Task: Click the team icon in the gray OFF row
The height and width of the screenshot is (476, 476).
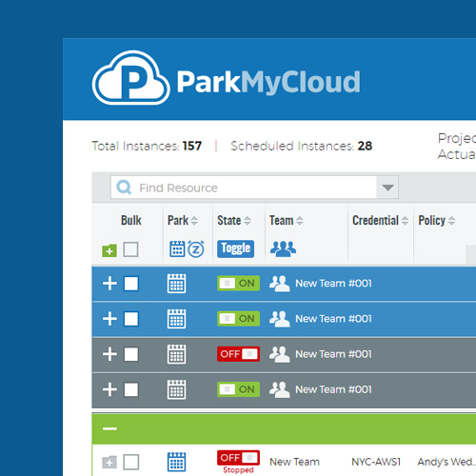Action: [x=279, y=354]
